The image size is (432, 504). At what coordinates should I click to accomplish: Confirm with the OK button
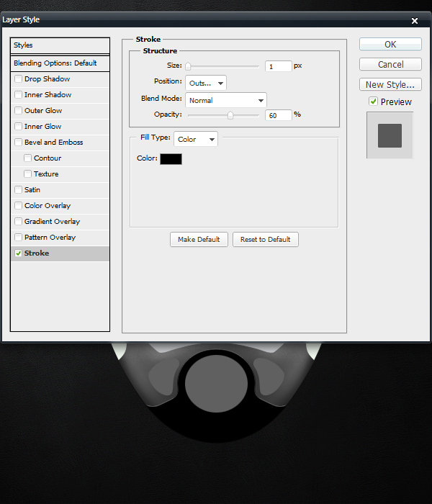point(390,44)
